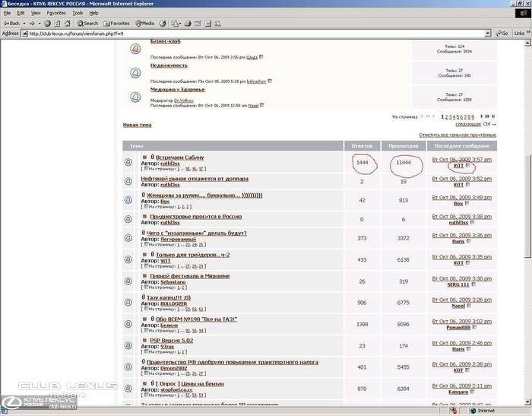
Task: Click the topic status icon beside Встречаем Сабину
Action: (x=128, y=162)
